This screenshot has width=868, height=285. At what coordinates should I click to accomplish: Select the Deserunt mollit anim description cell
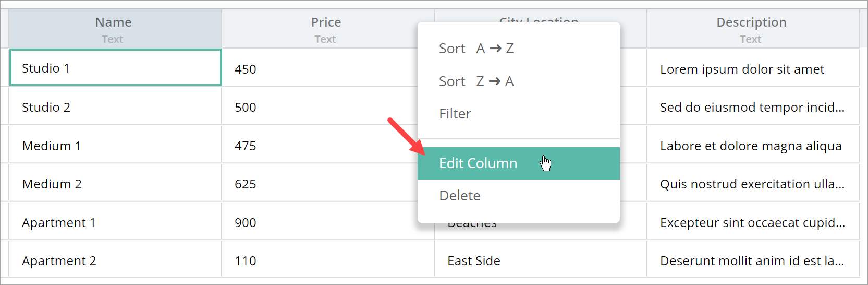pos(753,260)
